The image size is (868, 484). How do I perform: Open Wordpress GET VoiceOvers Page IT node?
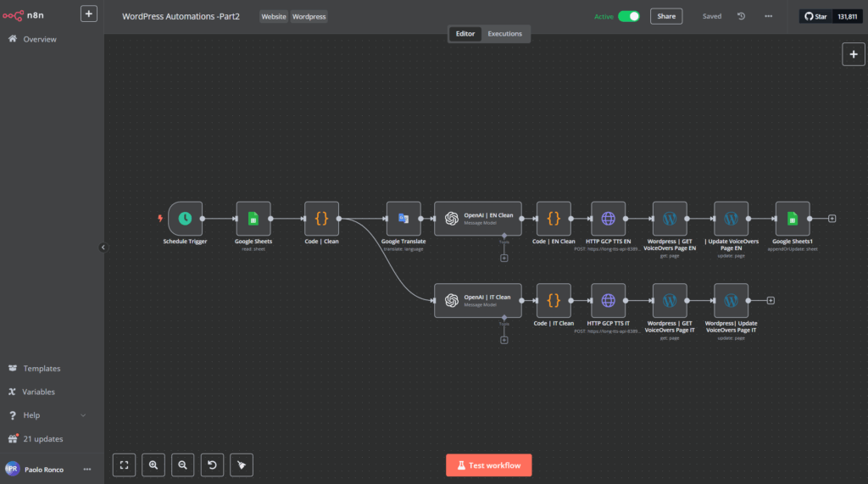click(x=670, y=300)
